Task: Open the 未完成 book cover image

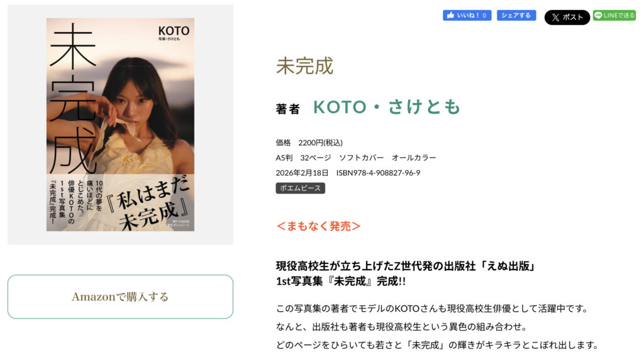Action: 120,124
